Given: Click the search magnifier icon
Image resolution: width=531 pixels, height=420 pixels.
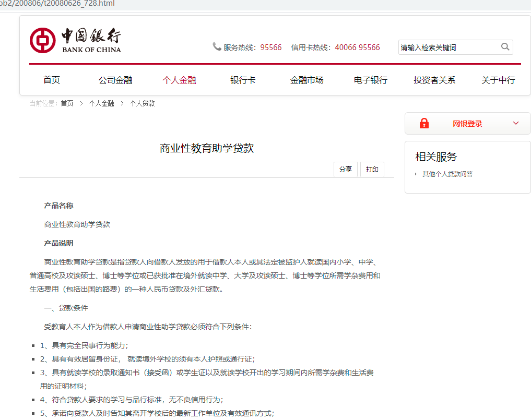Looking at the screenshot, I should tap(505, 47).
